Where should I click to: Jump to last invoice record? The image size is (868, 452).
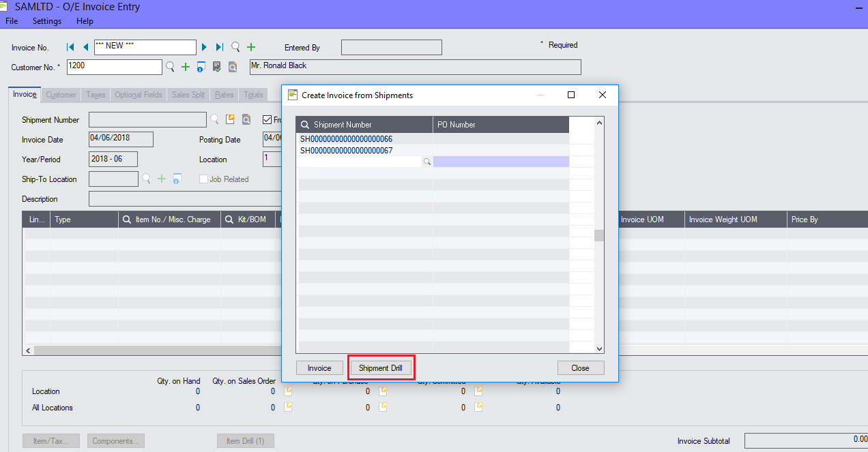(219, 47)
